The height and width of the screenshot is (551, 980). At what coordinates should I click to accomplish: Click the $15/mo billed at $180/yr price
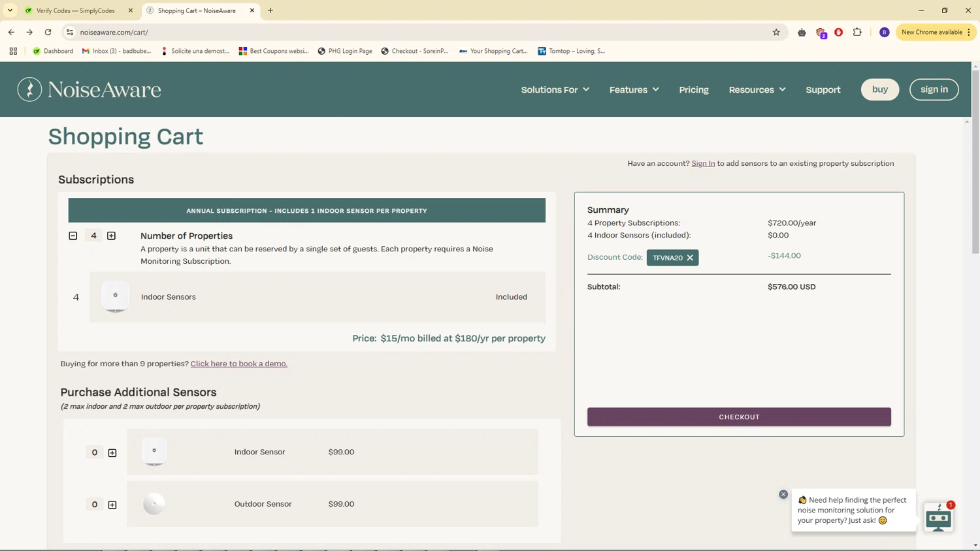pos(463,339)
